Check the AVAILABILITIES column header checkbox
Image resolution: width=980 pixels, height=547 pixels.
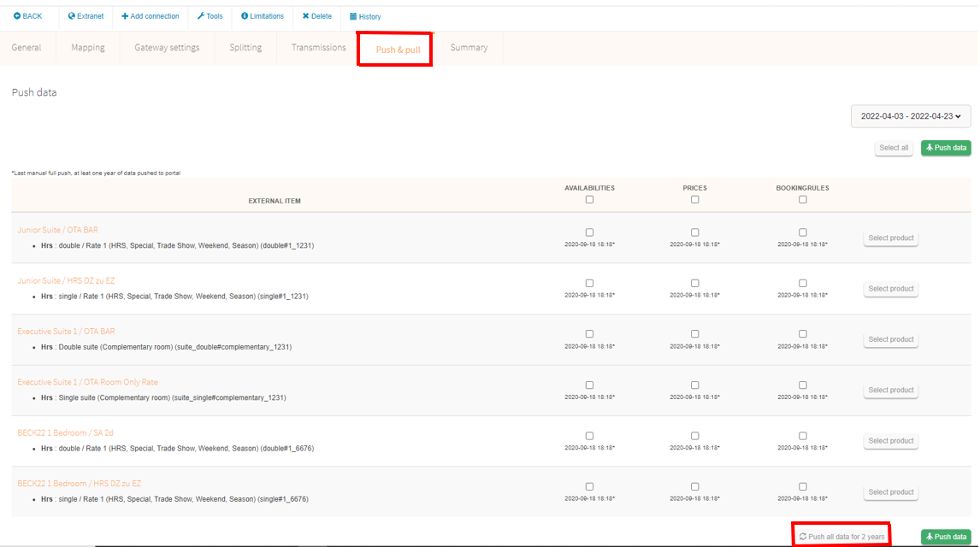point(589,200)
